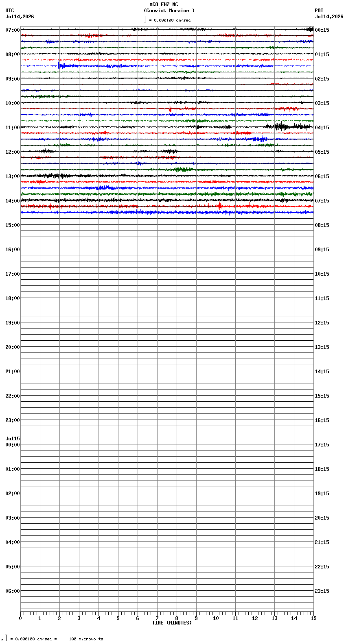
Task: Click the '(Convict Moraine )' subtitle
Action: pyautogui.click(x=169, y=11)
